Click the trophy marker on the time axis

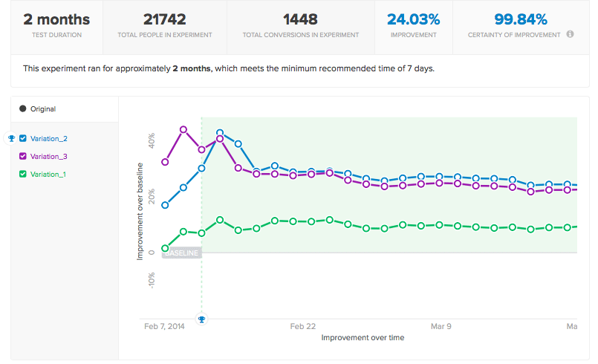point(202,319)
